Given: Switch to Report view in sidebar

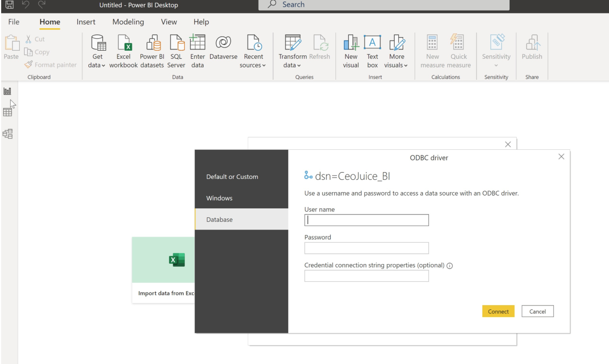Looking at the screenshot, I should (7, 91).
